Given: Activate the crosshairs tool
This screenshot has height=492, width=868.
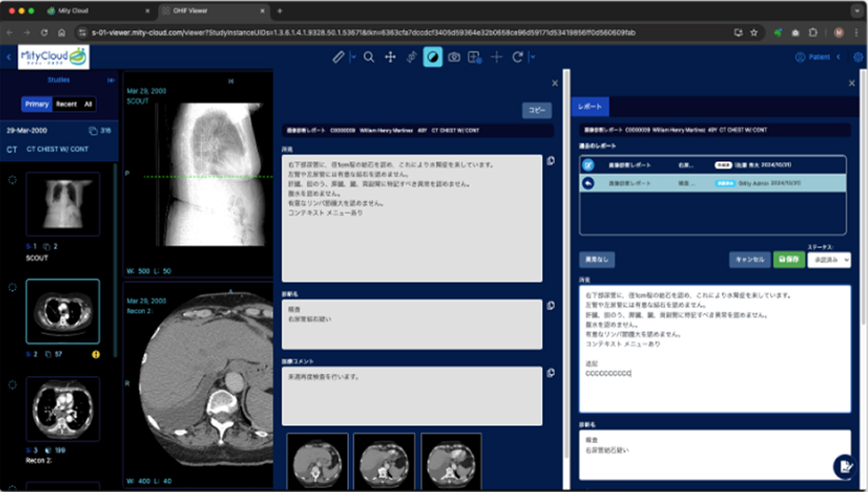Looking at the screenshot, I should [x=497, y=57].
